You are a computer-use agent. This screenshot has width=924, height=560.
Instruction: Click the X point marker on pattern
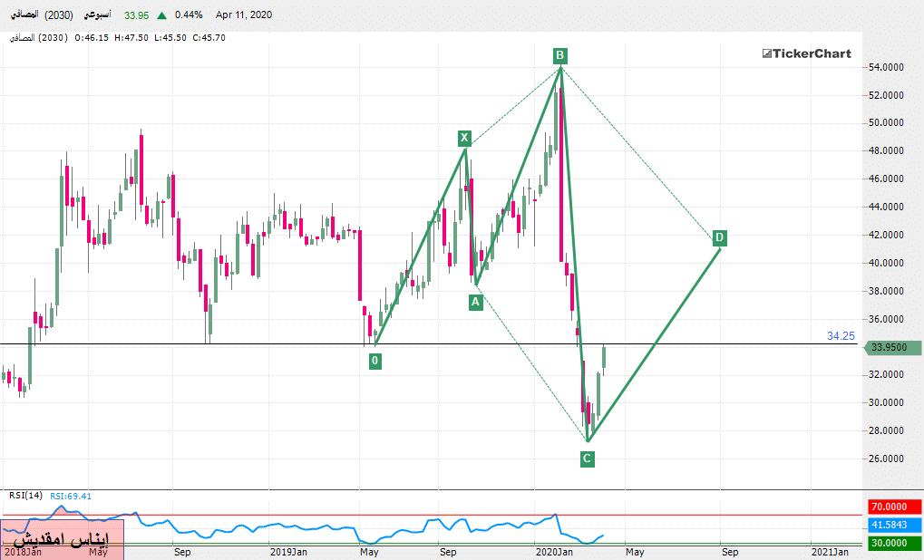(464, 138)
